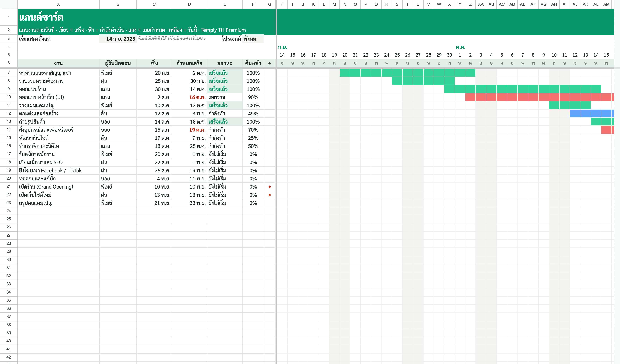This screenshot has width=620, height=364.
Task: Click the ต.ค. month label in timeline
Action: (460, 47)
